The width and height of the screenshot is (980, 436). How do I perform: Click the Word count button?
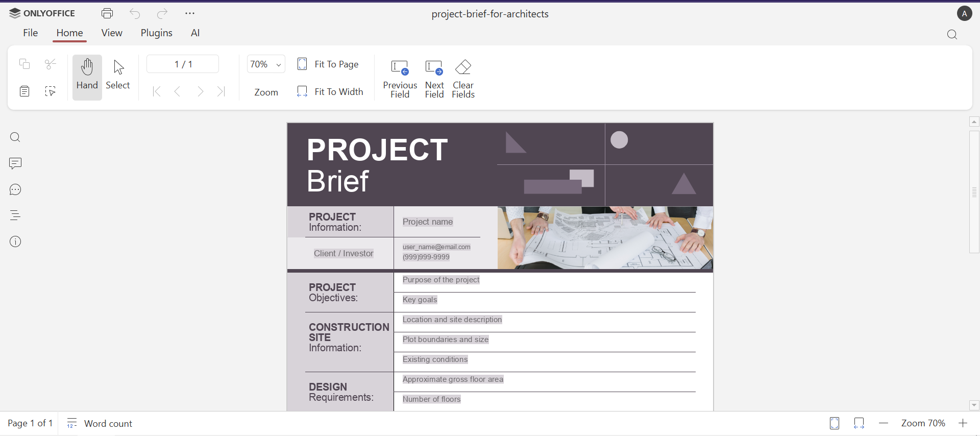(x=100, y=424)
